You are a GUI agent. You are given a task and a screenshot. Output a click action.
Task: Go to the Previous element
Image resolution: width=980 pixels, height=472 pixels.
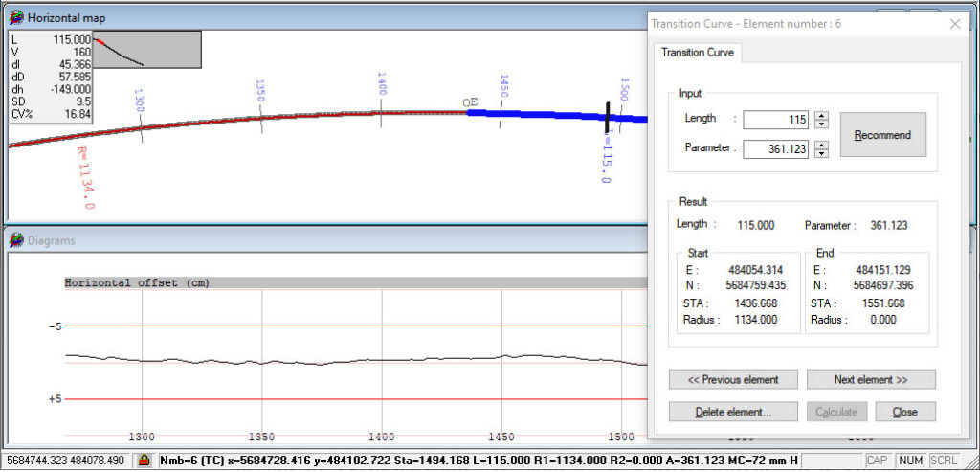click(x=733, y=379)
